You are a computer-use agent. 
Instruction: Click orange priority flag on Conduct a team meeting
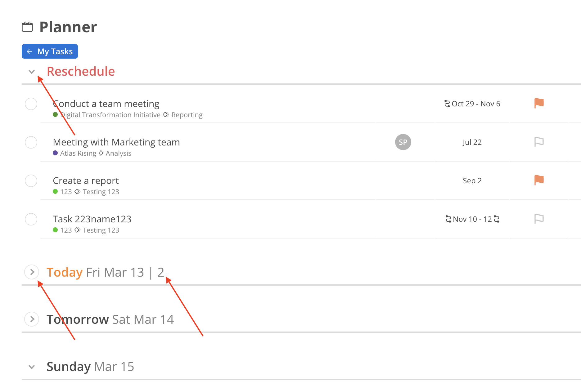pyautogui.click(x=539, y=103)
